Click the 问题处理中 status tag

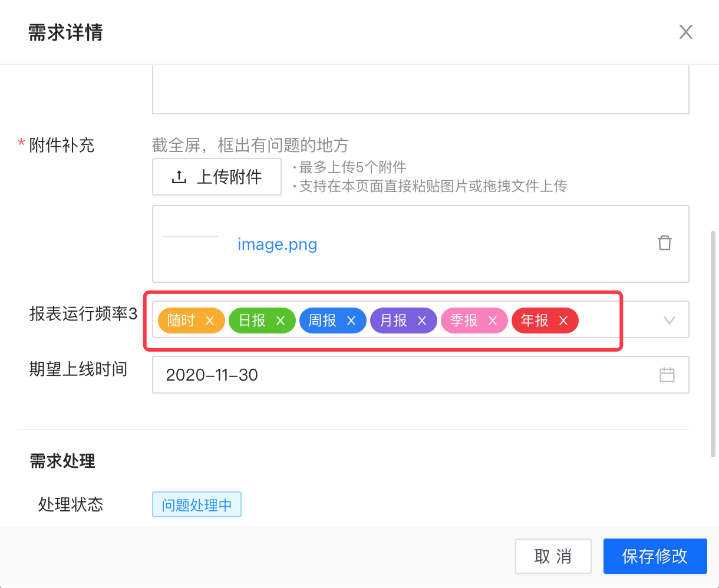(x=197, y=505)
